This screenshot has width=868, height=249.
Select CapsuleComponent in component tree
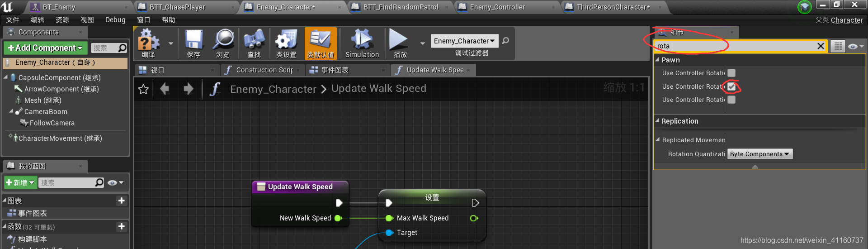(x=59, y=78)
